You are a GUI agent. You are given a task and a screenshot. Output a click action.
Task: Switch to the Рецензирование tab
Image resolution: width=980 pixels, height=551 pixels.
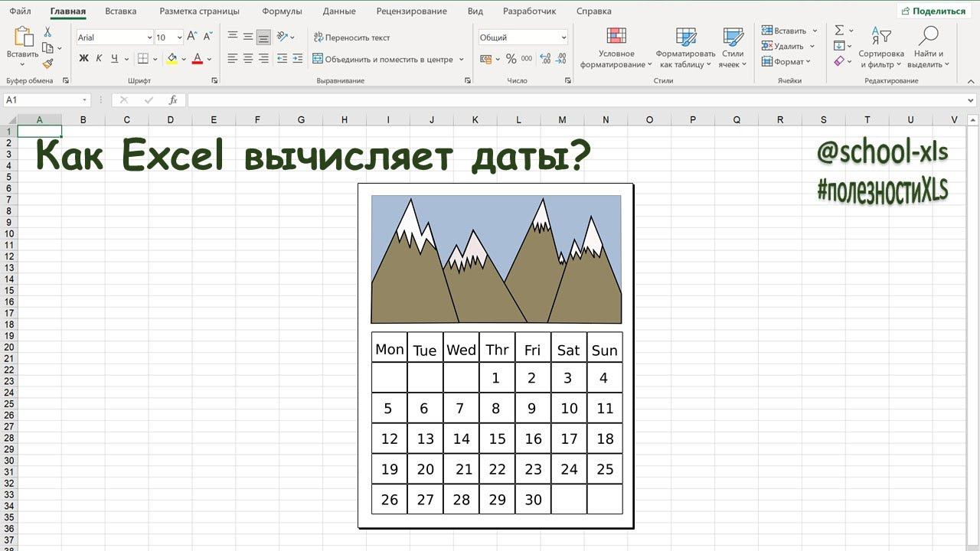412,11
